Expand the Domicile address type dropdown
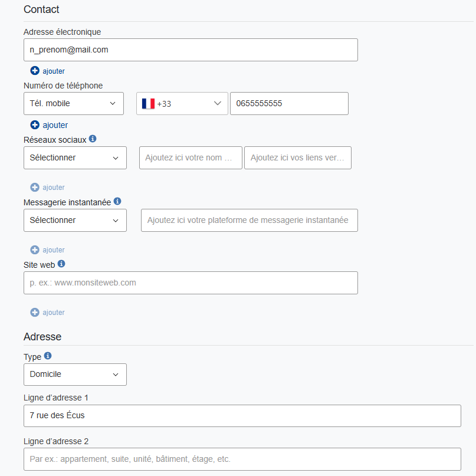The height and width of the screenshot is (476, 476). click(75, 374)
